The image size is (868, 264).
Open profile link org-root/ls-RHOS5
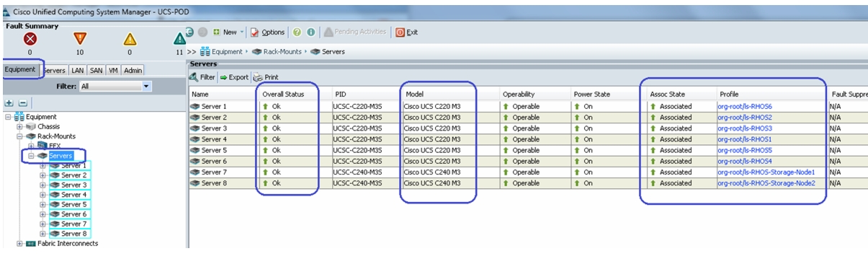pos(744,150)
